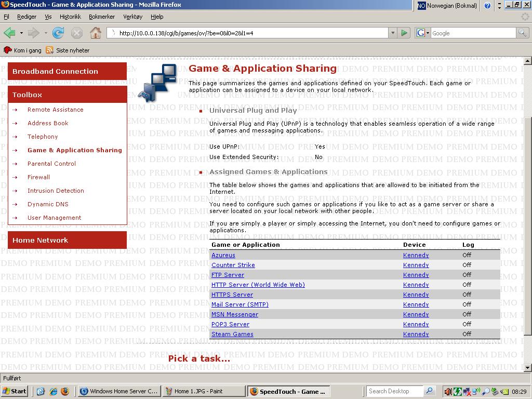Reload the page with the refresh icon
This screenshot has height=399, width=532.
(x=58, y=33)
